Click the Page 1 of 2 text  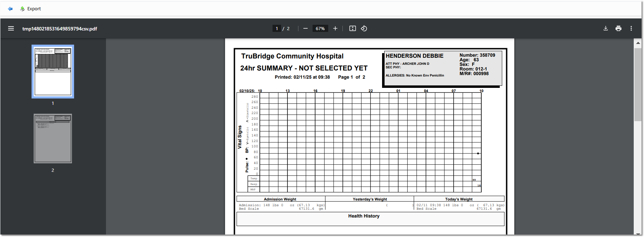pos(352,77)
